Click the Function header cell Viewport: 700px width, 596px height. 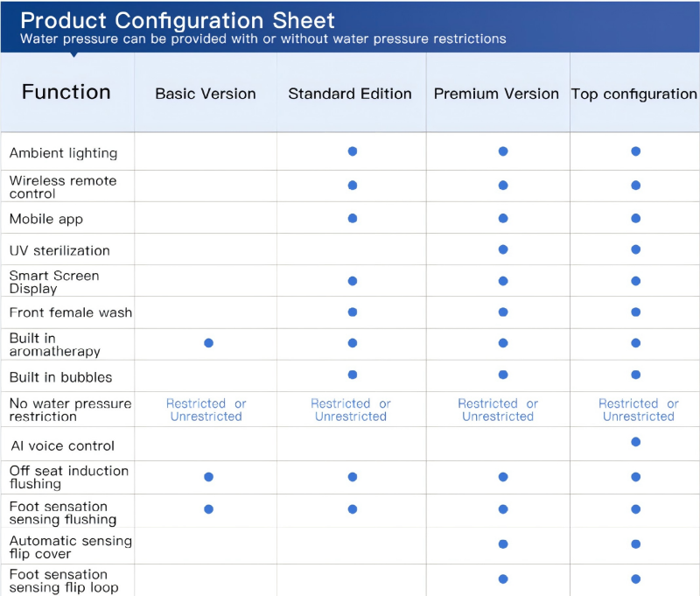click(x=66, y=92)
